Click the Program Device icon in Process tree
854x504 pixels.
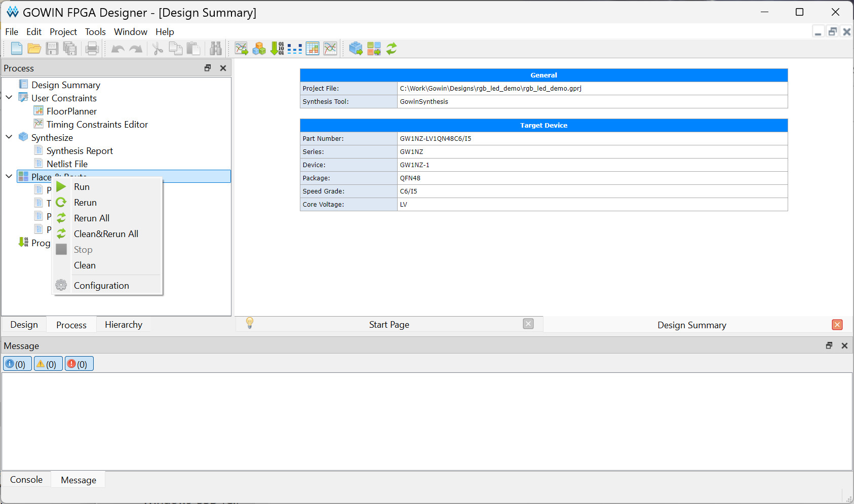pos(23,243)
